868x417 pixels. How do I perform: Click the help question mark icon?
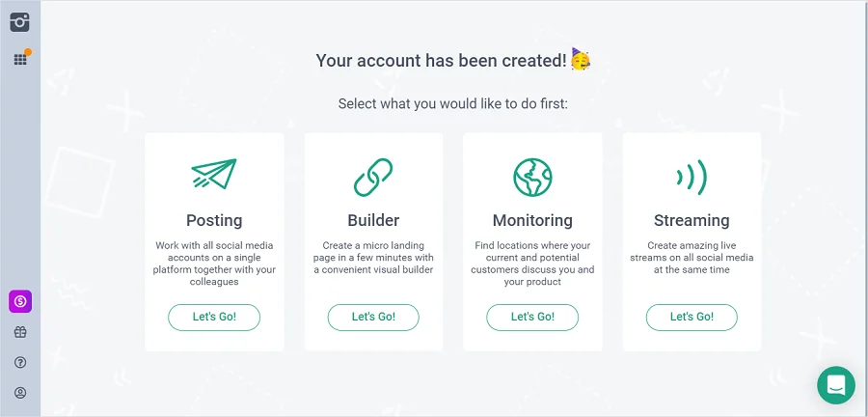coord(20,362)
